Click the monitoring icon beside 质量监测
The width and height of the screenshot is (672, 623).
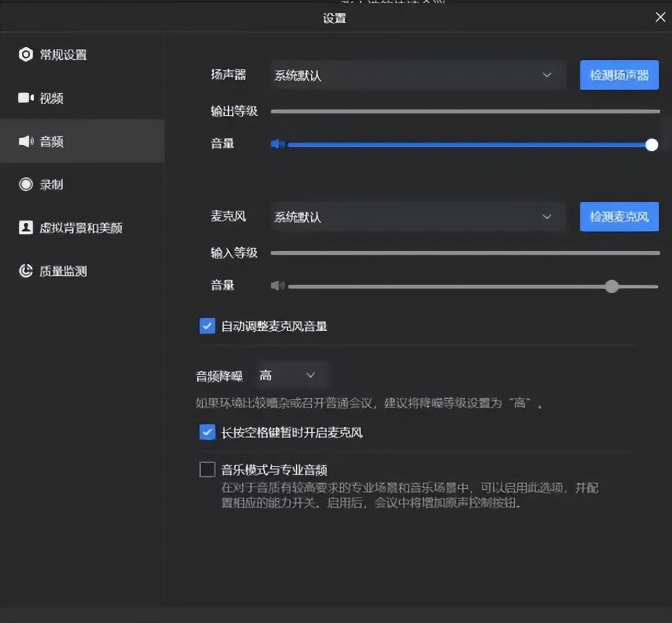pos(25,270)
